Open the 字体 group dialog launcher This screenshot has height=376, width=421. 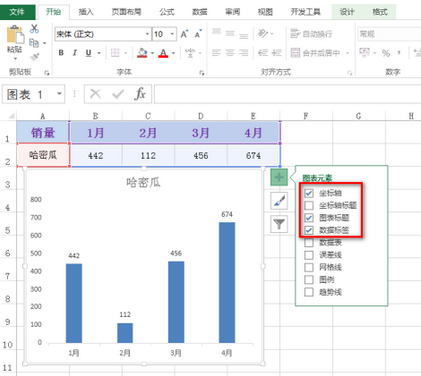201,72
